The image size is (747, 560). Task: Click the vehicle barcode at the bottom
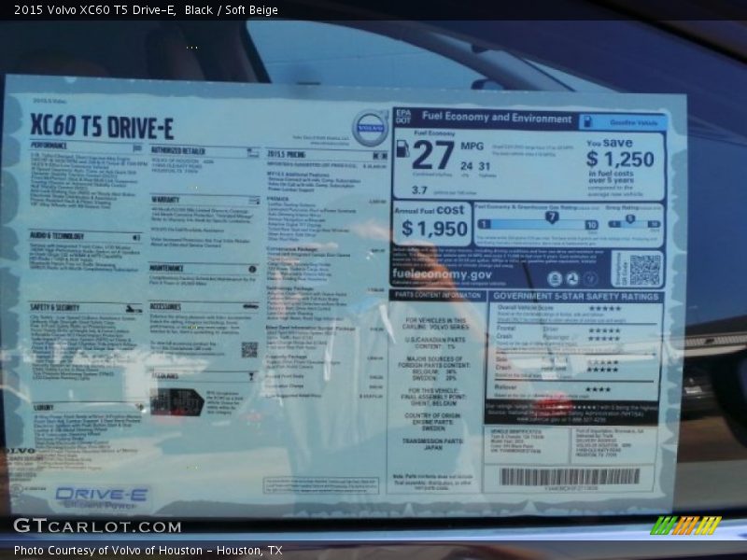point(570,477)
